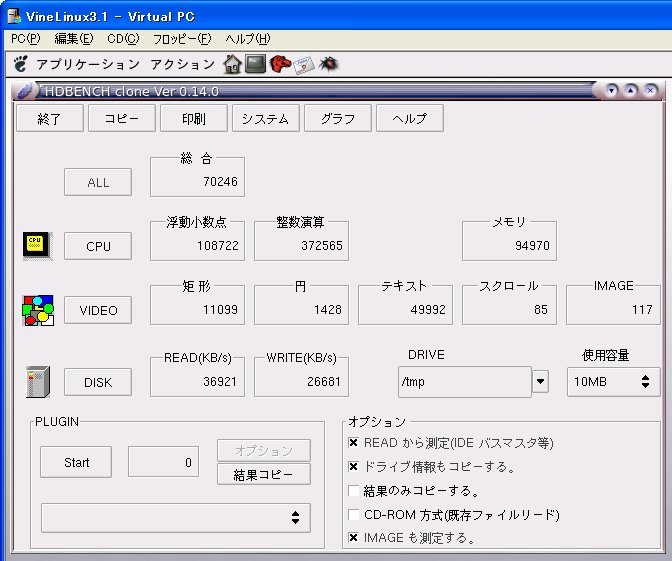Toggle 'READ から測定' checkbox

[x=354, y=443]
